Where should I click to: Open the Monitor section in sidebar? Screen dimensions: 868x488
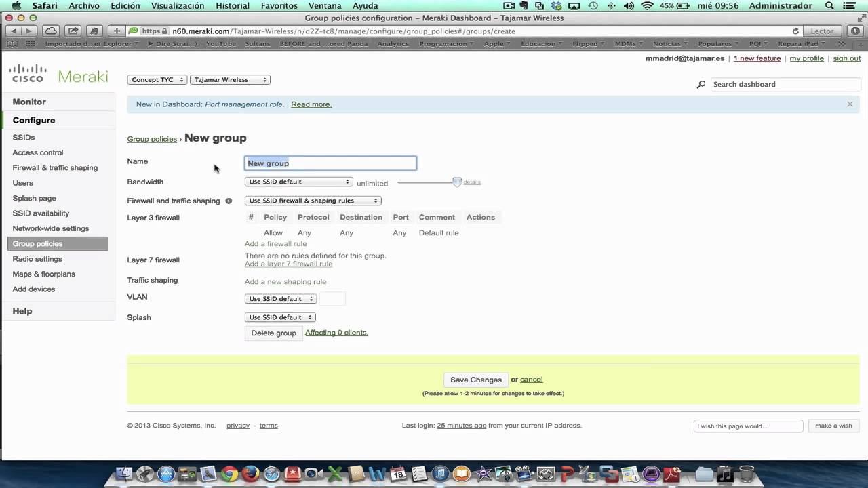coord(29,102)
